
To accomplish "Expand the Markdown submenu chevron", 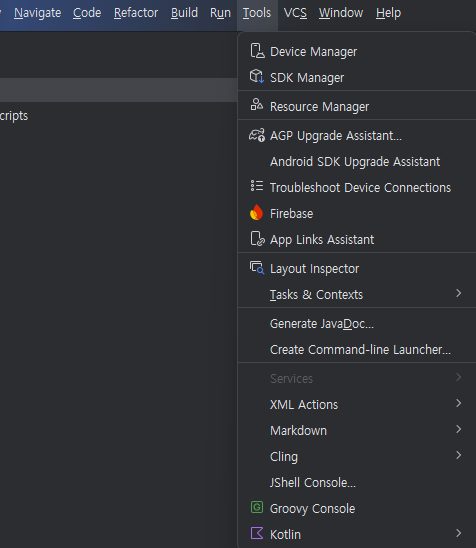I will (459, 429).
